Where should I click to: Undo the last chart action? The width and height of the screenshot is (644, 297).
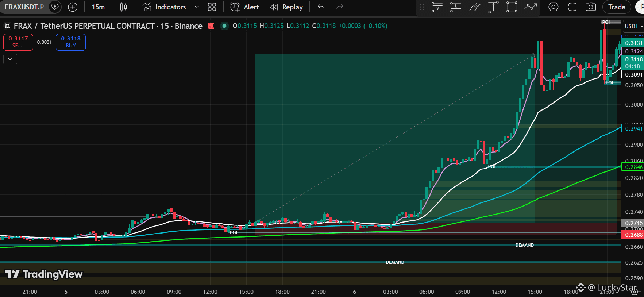pyautogui.click(x=321, y=7)
